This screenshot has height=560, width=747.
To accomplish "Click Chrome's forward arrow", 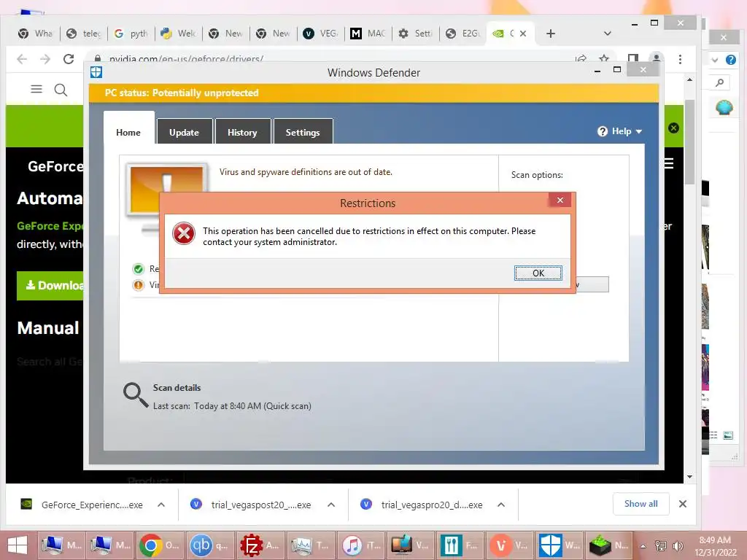I will 45,59.
